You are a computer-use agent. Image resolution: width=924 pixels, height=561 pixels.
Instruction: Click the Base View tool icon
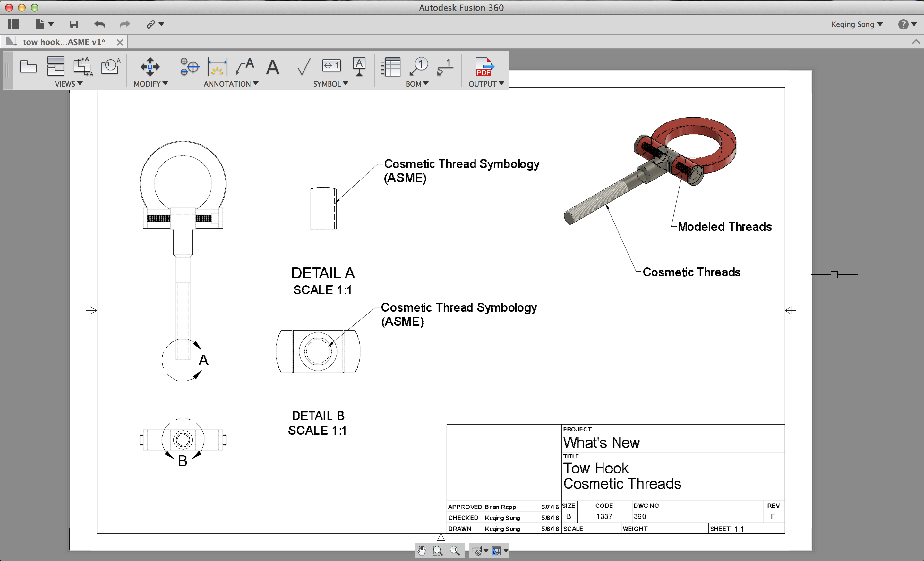click(28, 67)
